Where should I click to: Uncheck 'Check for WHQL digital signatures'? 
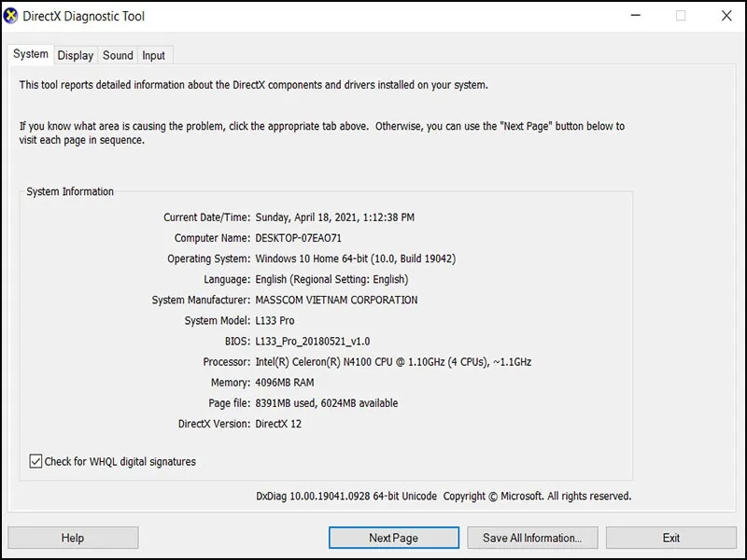click(35, 461)
